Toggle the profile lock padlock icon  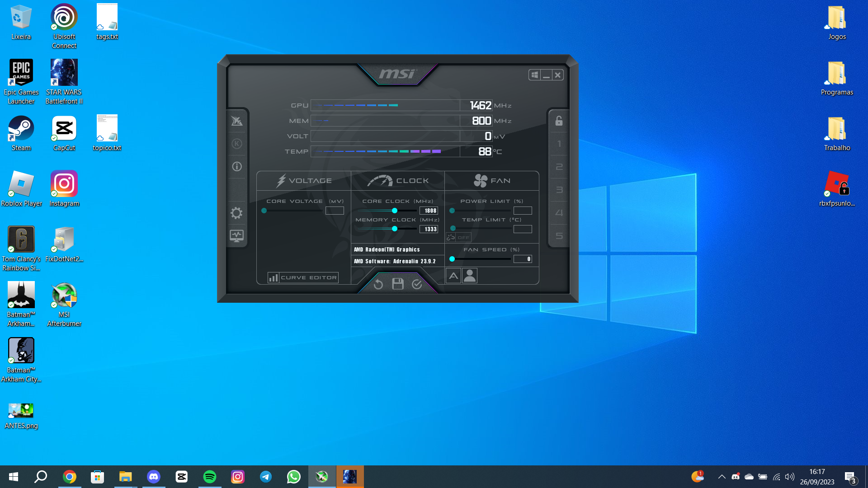pyautogui.click(x=559, y=121)
